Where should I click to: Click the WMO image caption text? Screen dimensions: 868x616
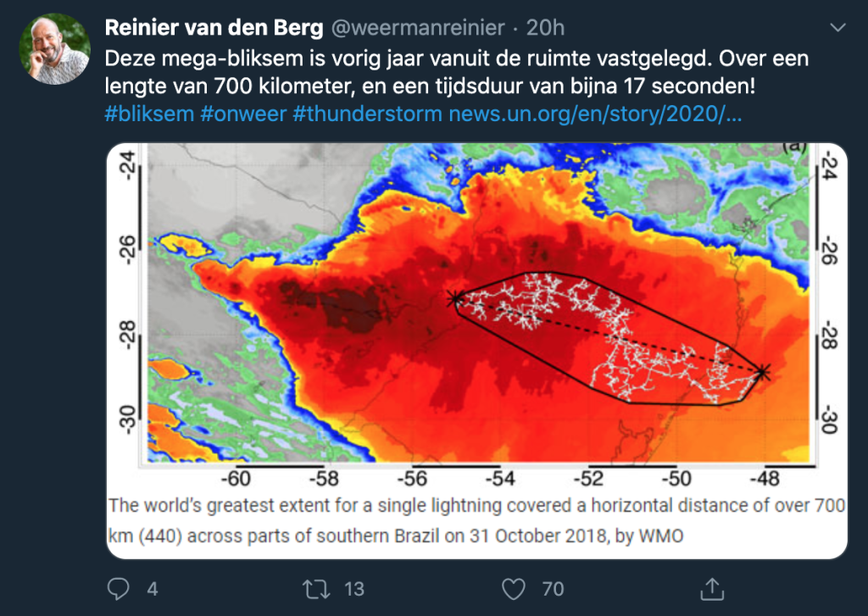click(x=476, y=520)
